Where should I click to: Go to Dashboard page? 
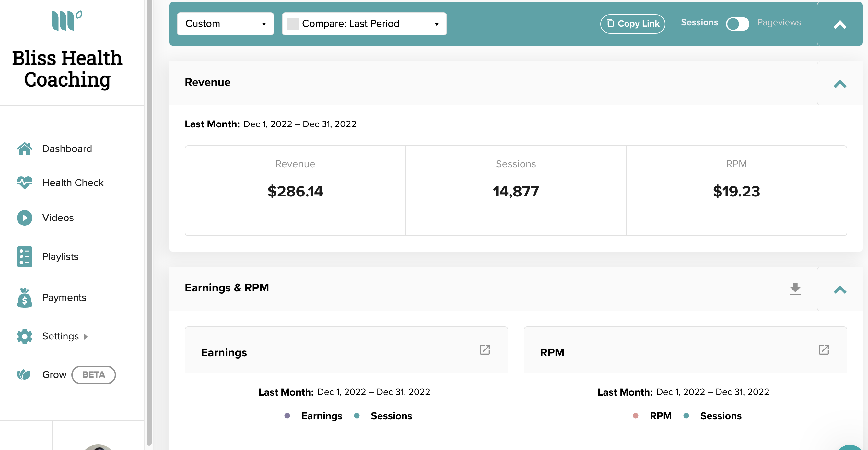[x=67, y=149]
